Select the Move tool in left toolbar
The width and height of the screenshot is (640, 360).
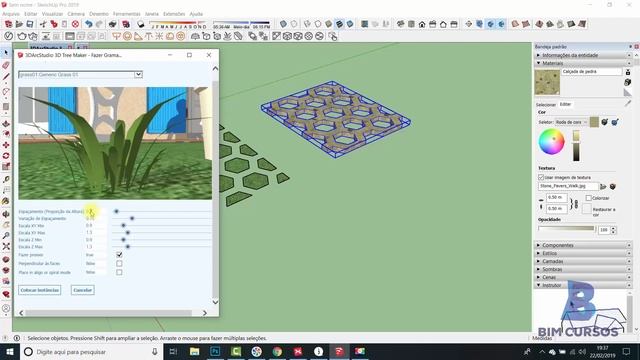click(x=6, y=145)
